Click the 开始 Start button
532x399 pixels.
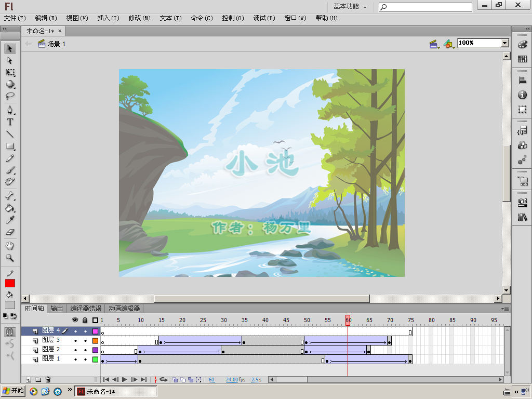click(x=13, y=391)
